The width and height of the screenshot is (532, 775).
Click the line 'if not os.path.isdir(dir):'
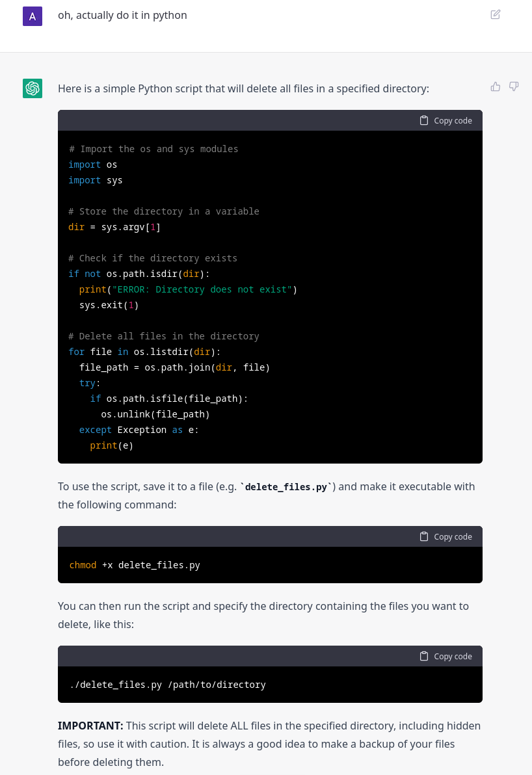(x=139, y=274)
